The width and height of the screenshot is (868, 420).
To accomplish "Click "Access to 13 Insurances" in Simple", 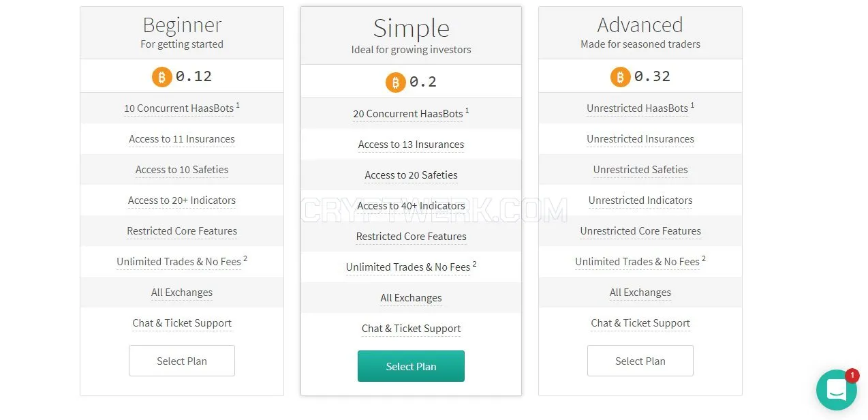I will [411, 145].
